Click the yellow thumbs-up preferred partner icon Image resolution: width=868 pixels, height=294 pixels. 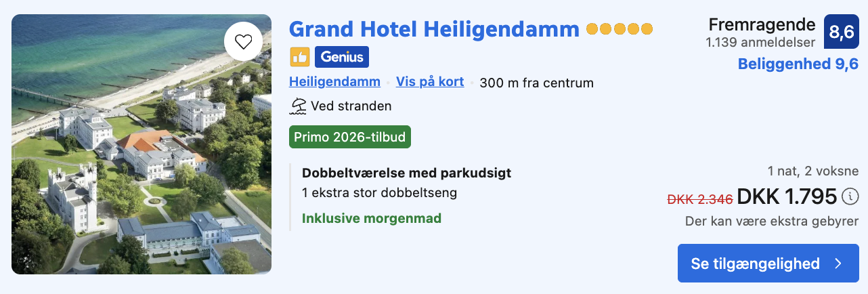(x=299, y=57)
